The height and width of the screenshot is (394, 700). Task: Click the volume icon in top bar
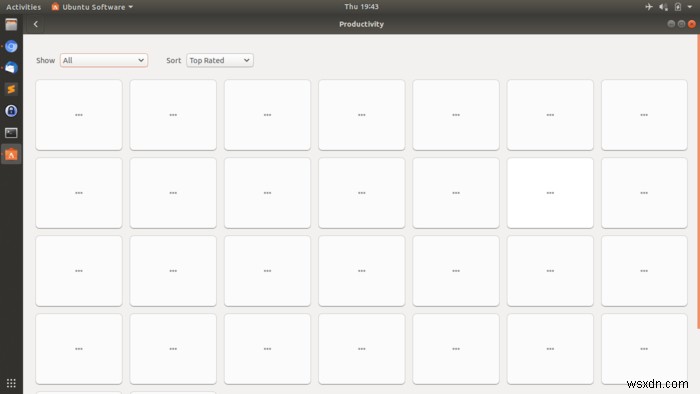(663, 7)
